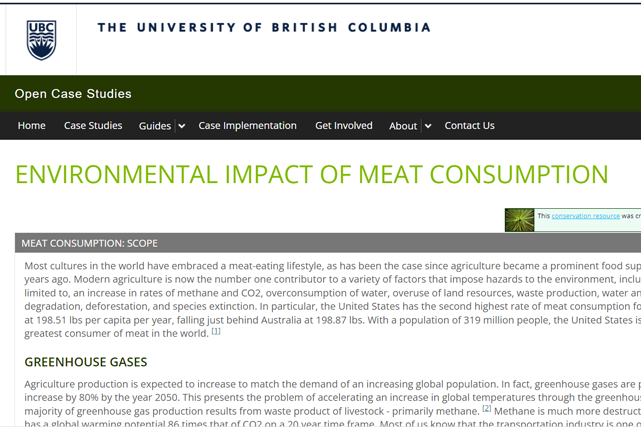Open the Open Case Studies site title
The height and width of the screenshot is (427, 641).
point(73,94)
